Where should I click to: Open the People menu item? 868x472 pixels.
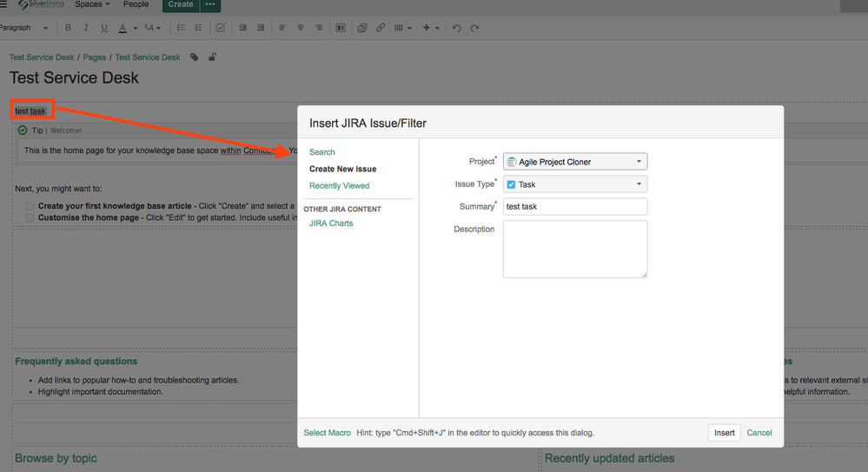click(x=136, y=4)
